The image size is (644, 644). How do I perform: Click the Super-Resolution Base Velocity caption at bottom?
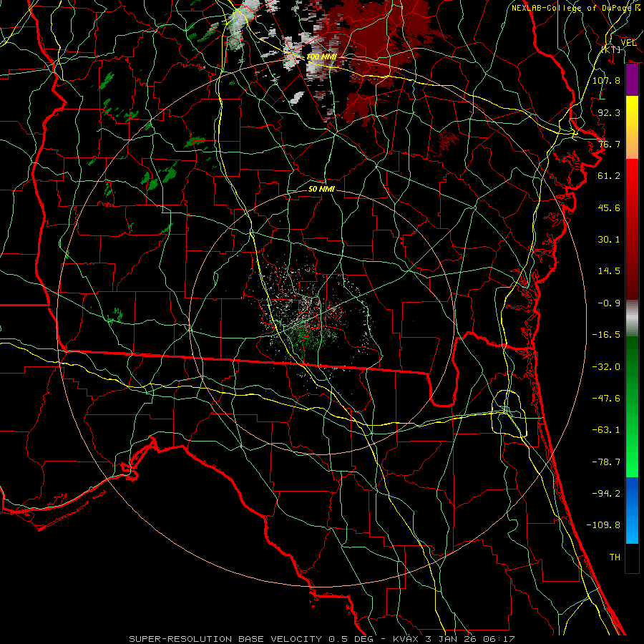[x=321, y=639]
